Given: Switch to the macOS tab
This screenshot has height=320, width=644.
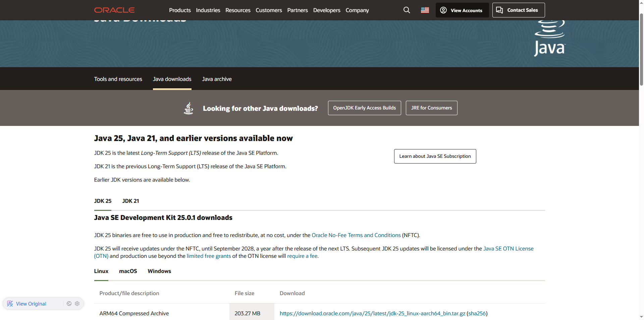Looking at the screenshot, I should click(128, 271).
